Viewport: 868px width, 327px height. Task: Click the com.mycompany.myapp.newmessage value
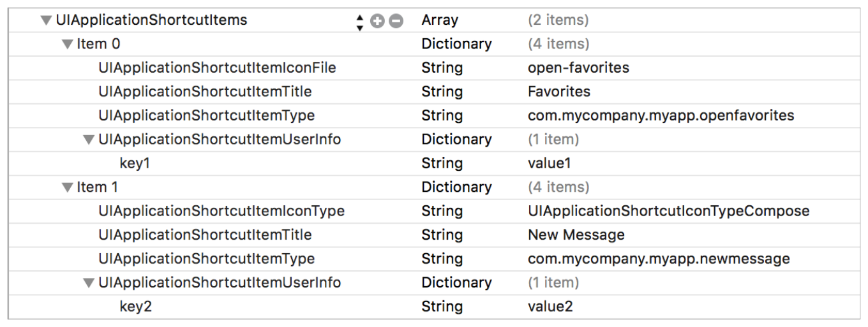point(659,259)
